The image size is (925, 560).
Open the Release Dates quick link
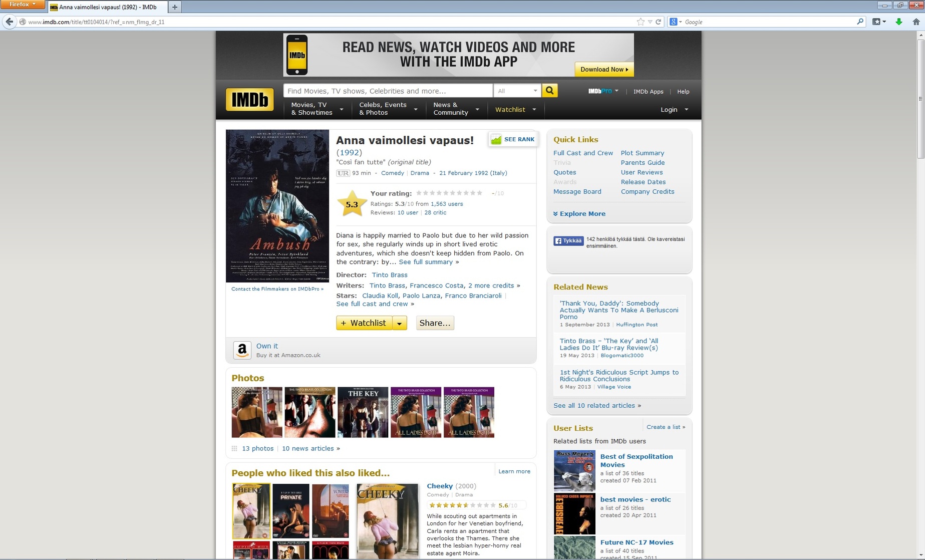pos(643,182)
